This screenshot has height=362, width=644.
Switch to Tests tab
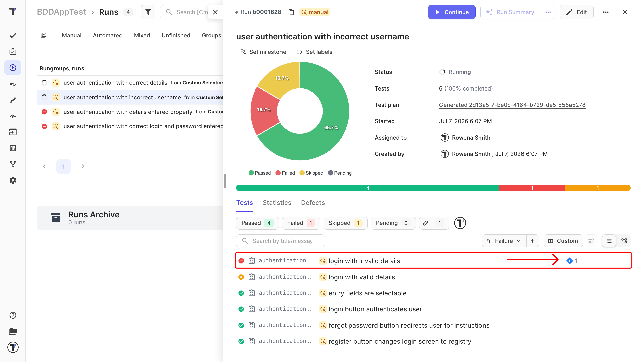click(245, 203)
